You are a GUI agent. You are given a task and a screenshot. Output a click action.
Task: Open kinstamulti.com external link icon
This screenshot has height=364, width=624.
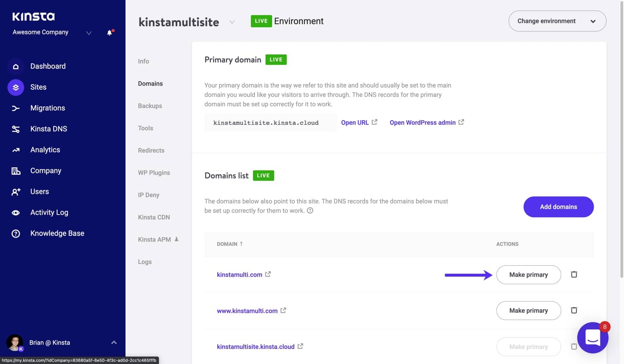click(x=268, y=274)
